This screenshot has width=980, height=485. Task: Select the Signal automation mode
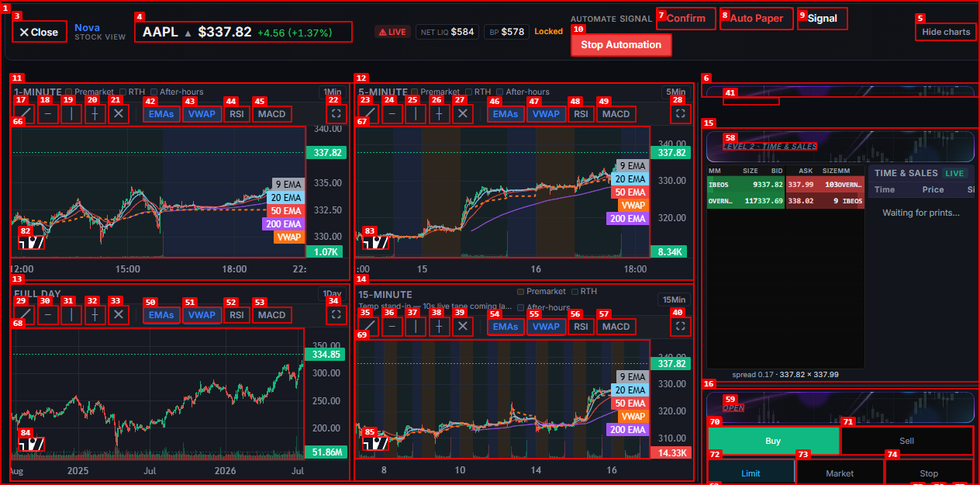pyautogui.click(x=823, y=19)
